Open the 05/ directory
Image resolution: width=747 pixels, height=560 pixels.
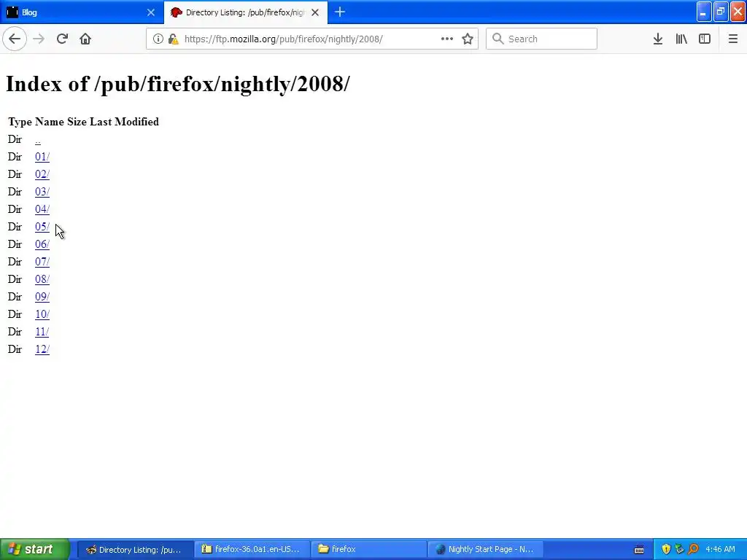(x=42, y=227)
